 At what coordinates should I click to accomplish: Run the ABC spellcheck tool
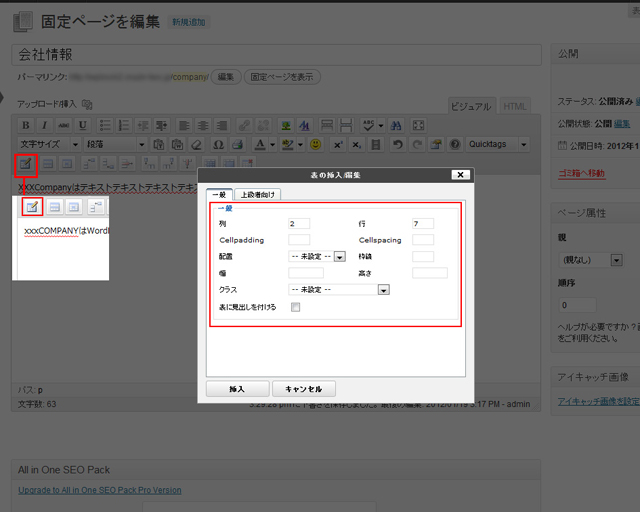369,125
